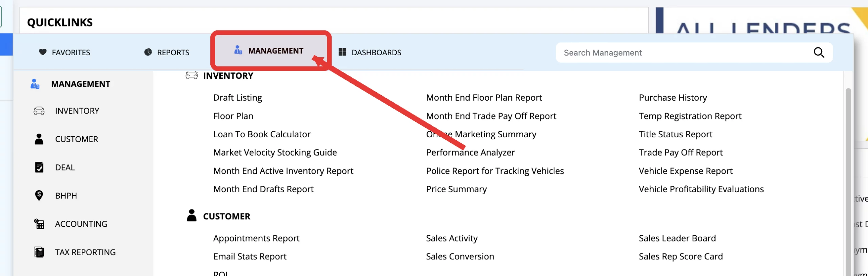Open Police Report for Tracking Vehicles

pos(495,171)
